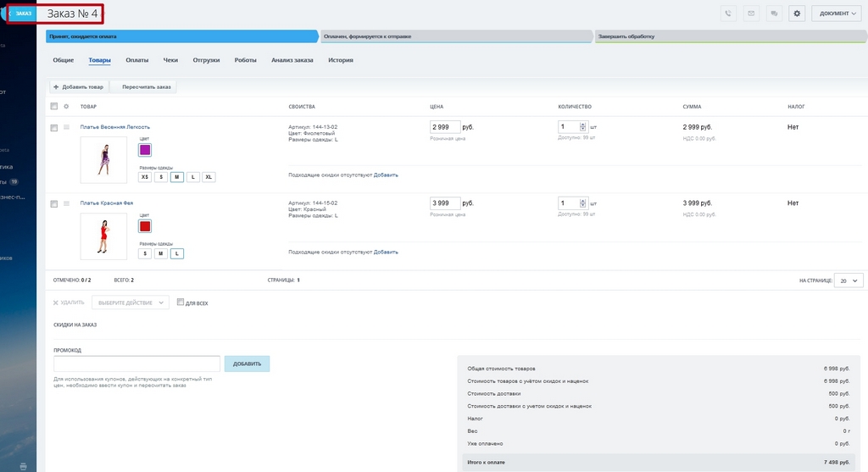Switch to the Оплаты tab

tap(136, 60)
